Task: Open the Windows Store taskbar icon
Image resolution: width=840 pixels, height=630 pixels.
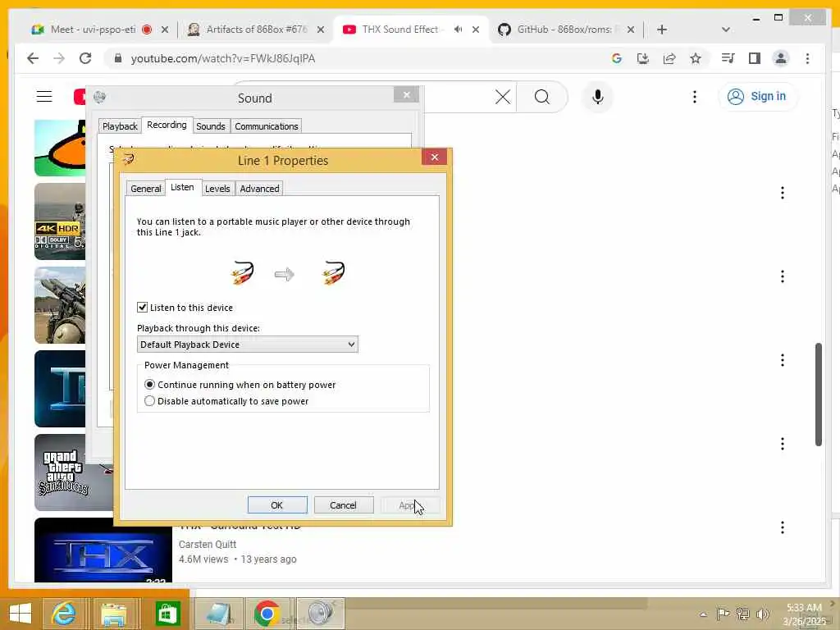Action: 167,614
